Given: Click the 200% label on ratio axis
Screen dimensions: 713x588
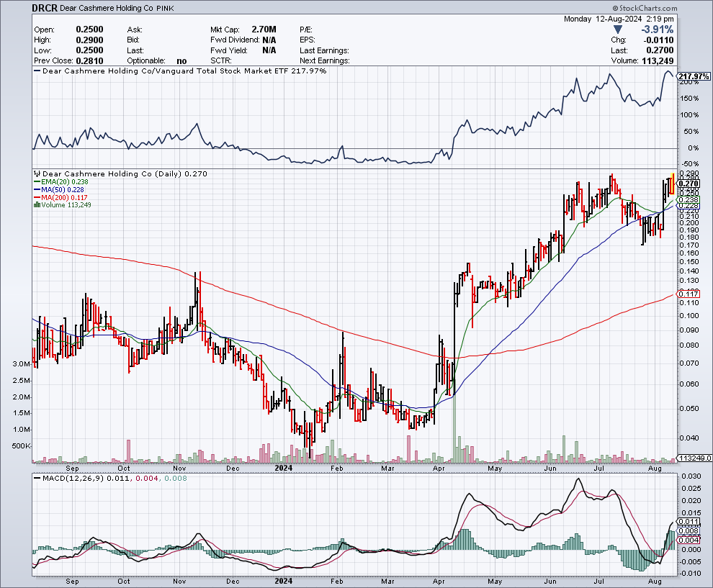Looking at the screenshot, I should 689,82.
